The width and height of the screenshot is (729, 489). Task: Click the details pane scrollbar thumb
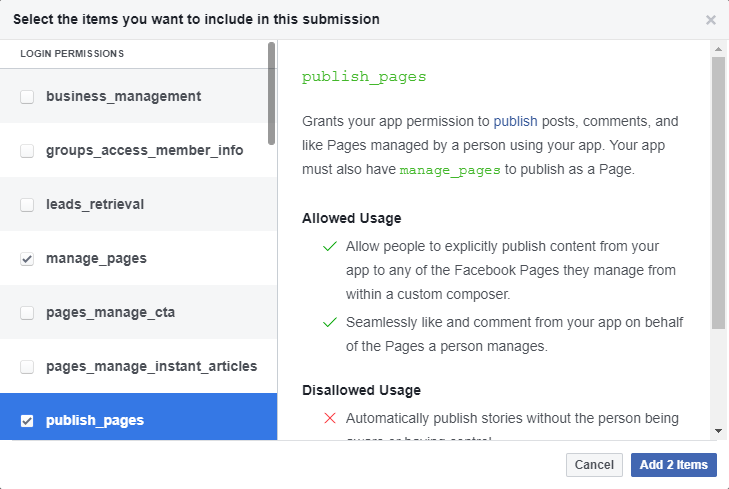[x=718, y=193]
